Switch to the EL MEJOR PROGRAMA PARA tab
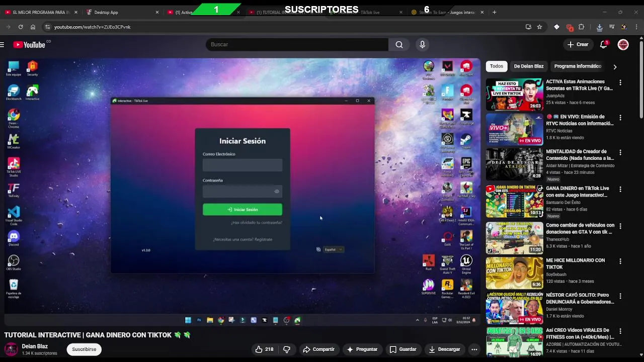The height and width of the screenshot is (362, 644). (x=41, y=12)
